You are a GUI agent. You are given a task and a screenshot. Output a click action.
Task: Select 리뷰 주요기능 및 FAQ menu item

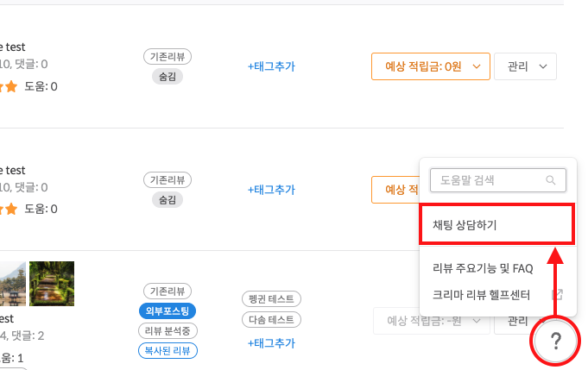coord(483,268)
